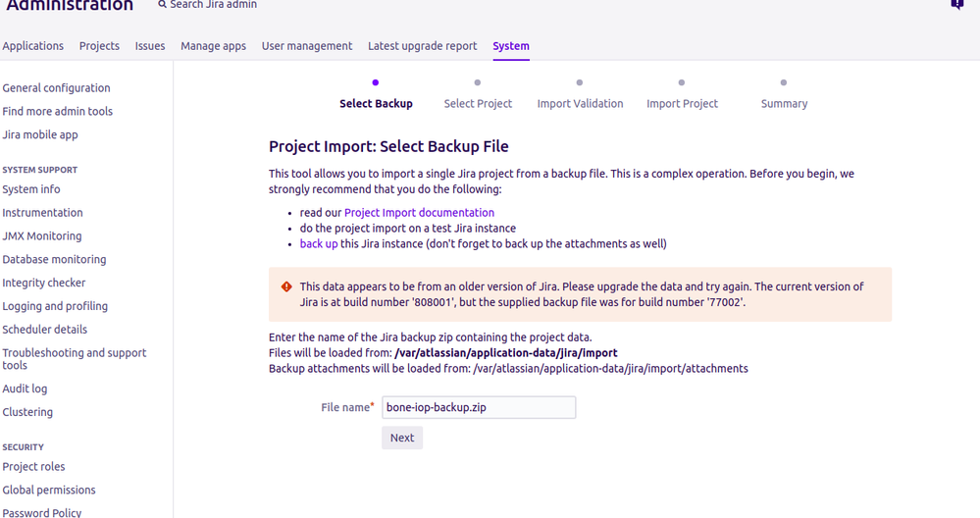The width and height of the screenshot is (980, 518).
Task: Click the SECURITY section heading
Action: point(24,447)
